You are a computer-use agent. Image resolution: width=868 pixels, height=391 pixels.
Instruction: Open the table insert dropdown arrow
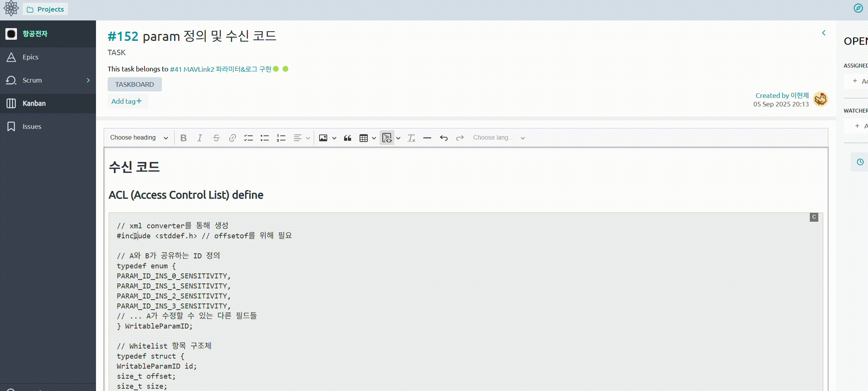tap(373, 138)
